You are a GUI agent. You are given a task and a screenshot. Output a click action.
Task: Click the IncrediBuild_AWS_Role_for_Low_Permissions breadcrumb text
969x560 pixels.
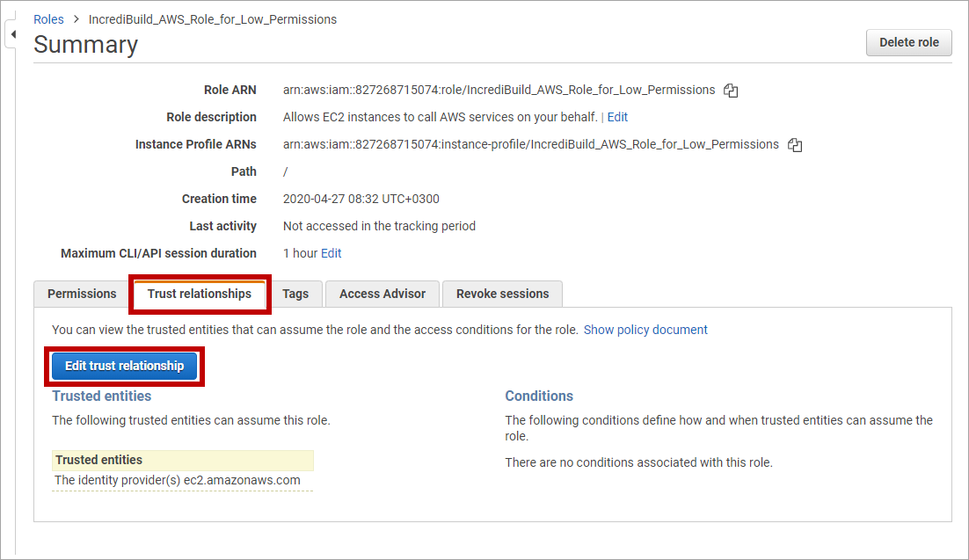coord(212,19)
